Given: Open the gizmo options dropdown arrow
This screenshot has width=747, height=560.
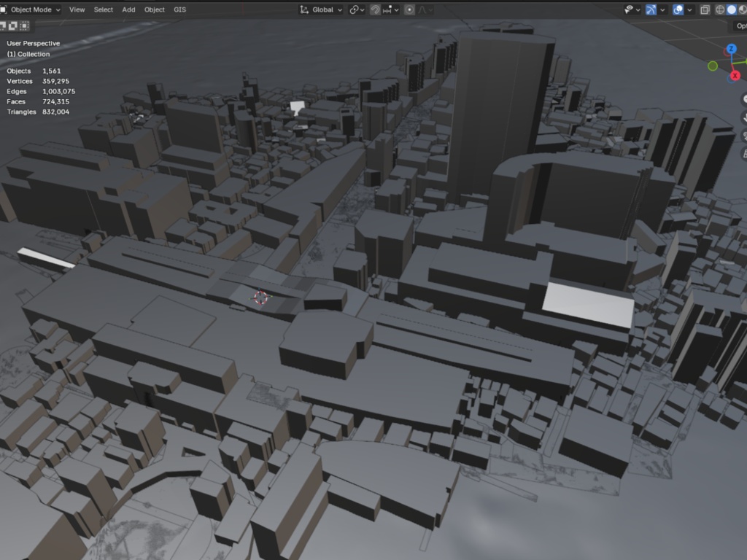Looking at the screenshot, I should tap(662, 9).
